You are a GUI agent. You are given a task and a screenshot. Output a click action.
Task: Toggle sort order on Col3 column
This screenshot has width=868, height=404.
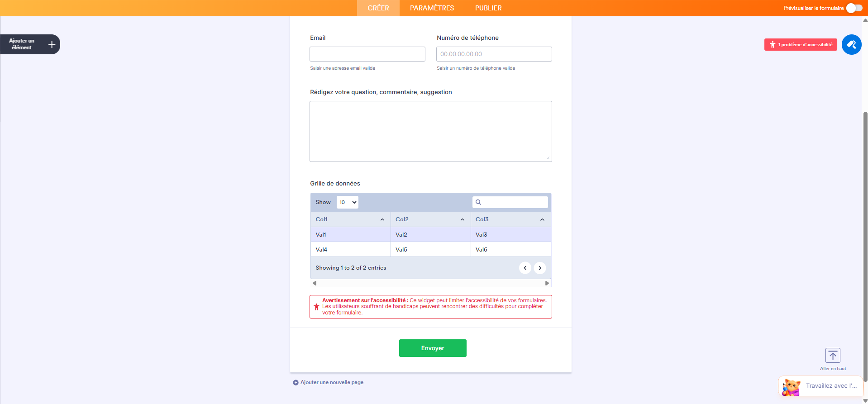click(x=542, y=219)
